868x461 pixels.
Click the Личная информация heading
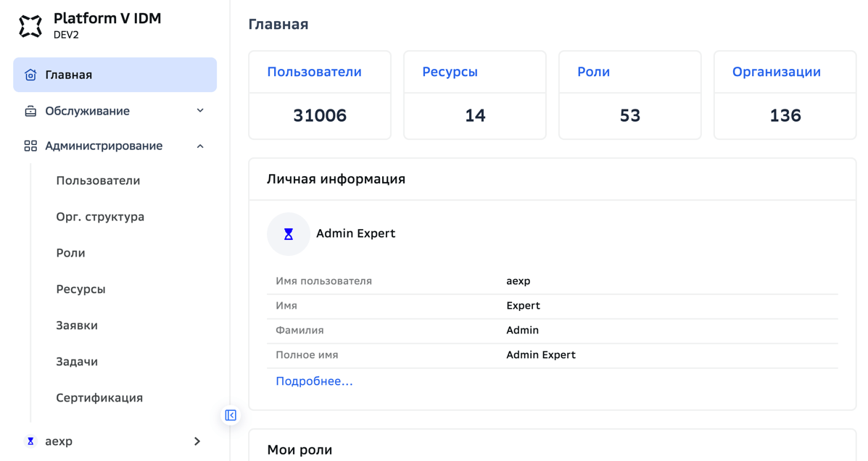(336, 179)
